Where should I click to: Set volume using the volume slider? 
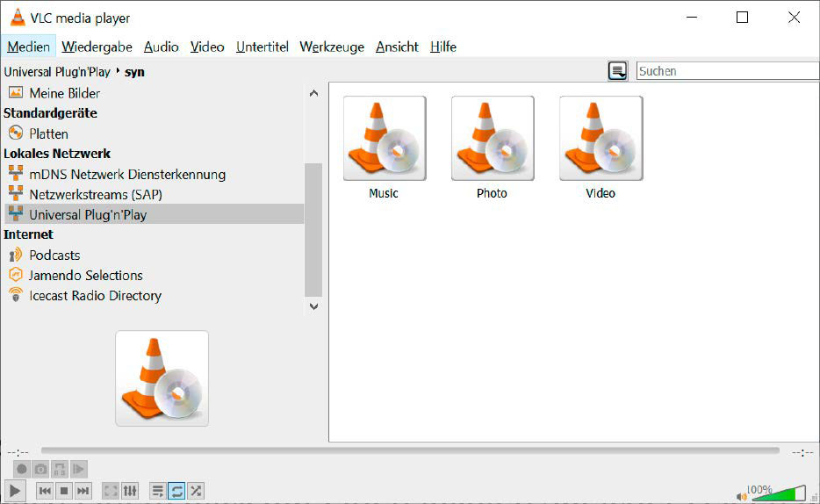click(780, 493)
